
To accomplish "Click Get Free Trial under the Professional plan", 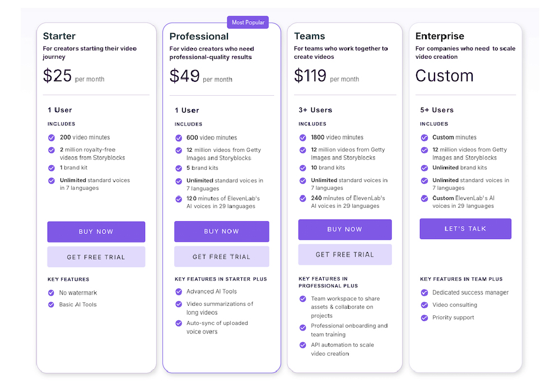I will point(221,256).
